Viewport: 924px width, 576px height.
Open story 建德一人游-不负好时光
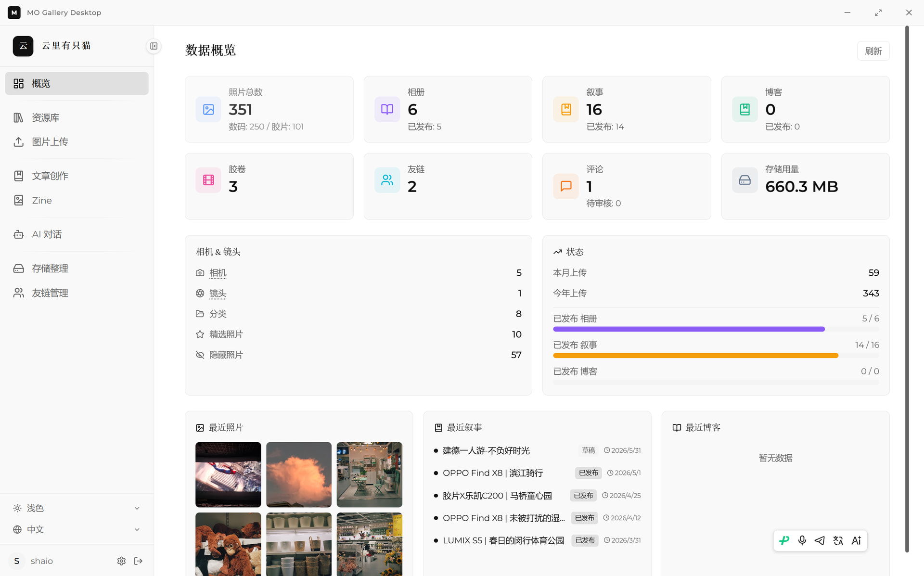point(486,450)
